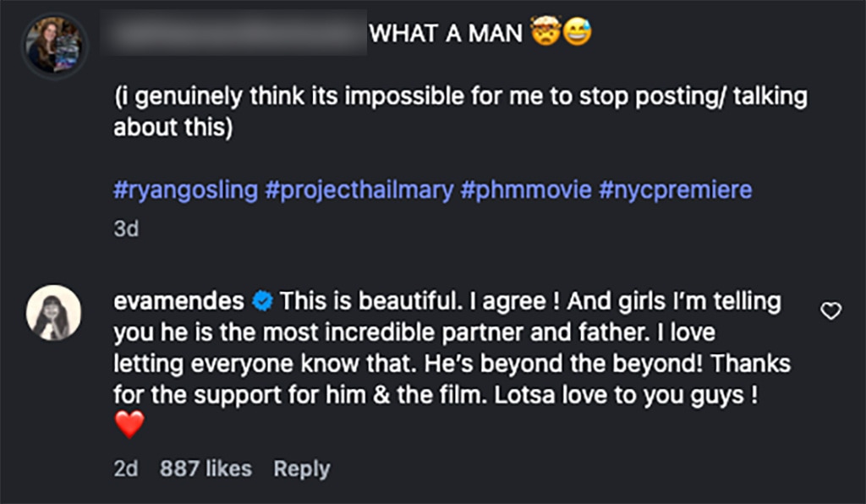Reply to Eva Mendes' comment
Screen dimensions: 866x504
(302, 468)
